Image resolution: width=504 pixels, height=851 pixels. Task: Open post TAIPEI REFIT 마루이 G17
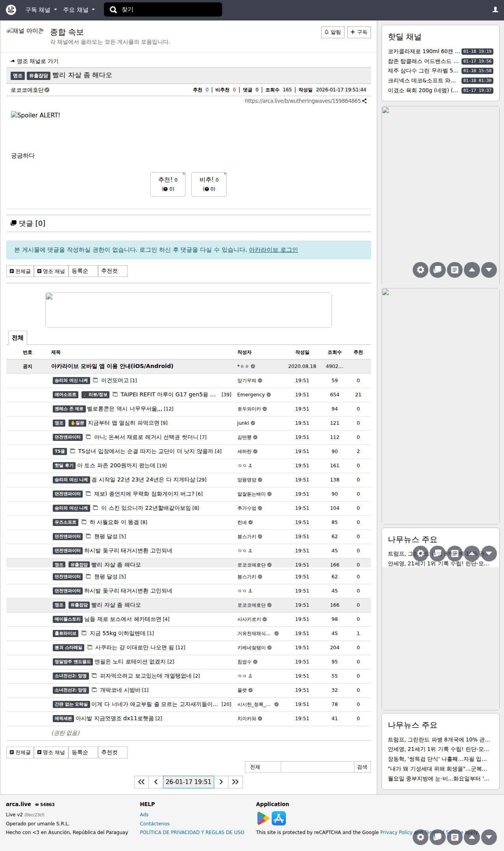pyautogui.click(x=168, y=394)
